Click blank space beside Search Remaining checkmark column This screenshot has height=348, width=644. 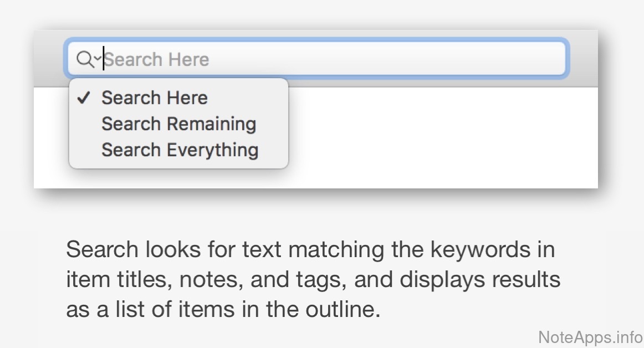point(83,124)
